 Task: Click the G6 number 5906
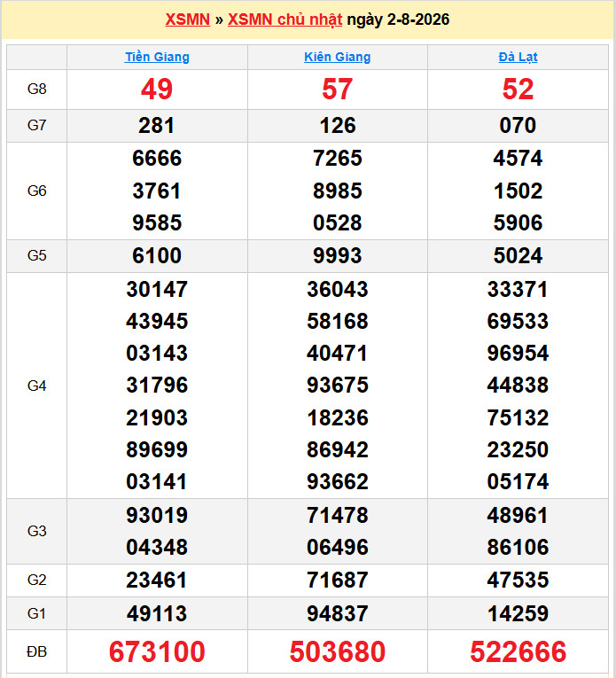click(518, 223)
